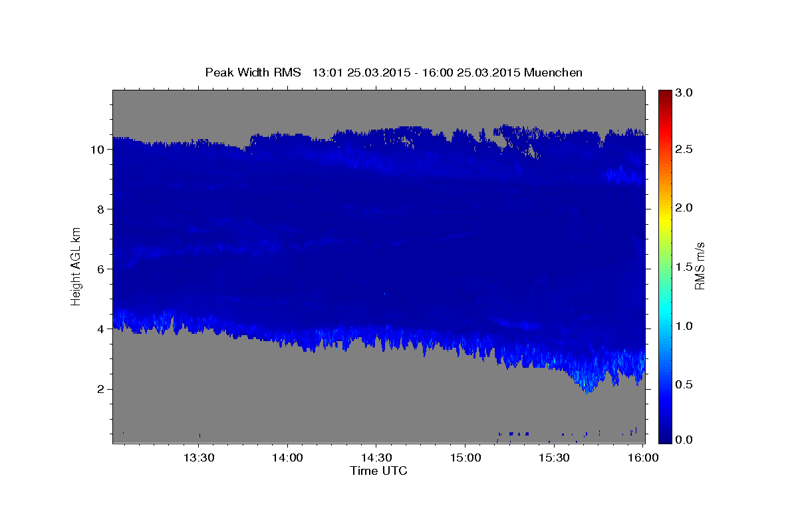Click the 'RMS m/s' colorbar label
Viewport: 798px width, 532px height.
point(699,266)
